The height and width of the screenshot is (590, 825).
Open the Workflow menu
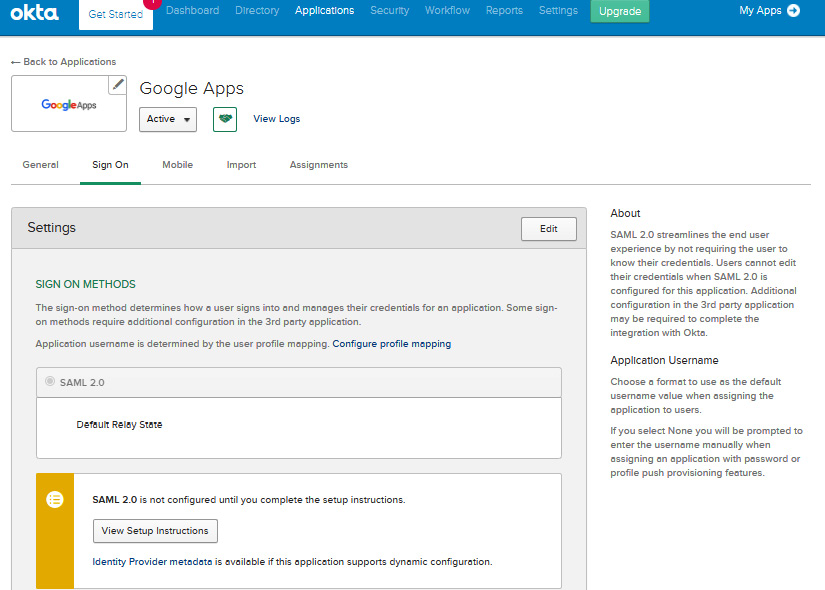point(447,11)
